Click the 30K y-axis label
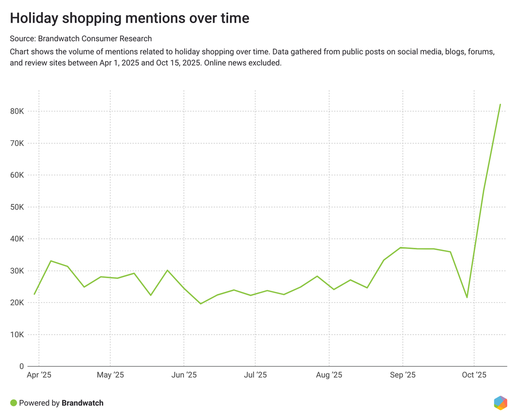 [17, 271]
